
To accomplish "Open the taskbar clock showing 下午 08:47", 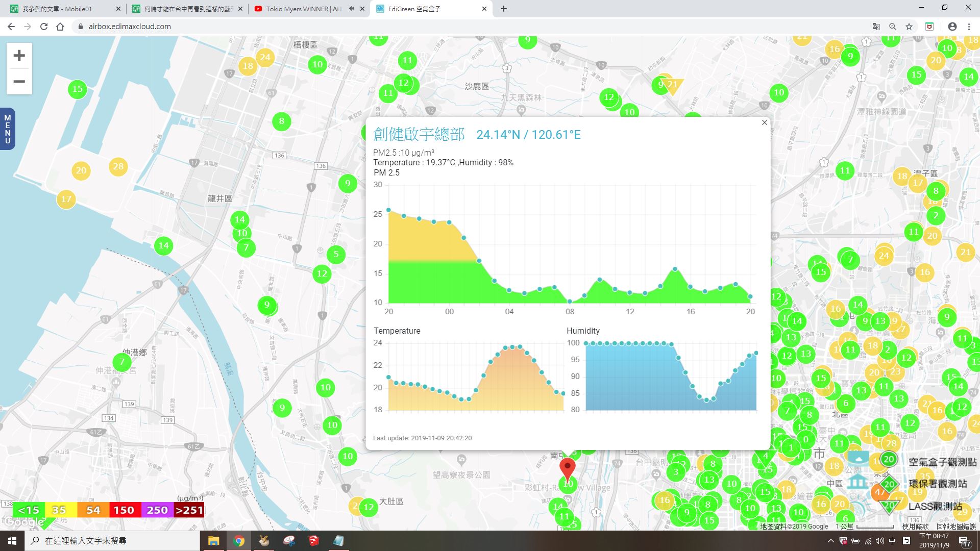I will (x=934, y=541).
